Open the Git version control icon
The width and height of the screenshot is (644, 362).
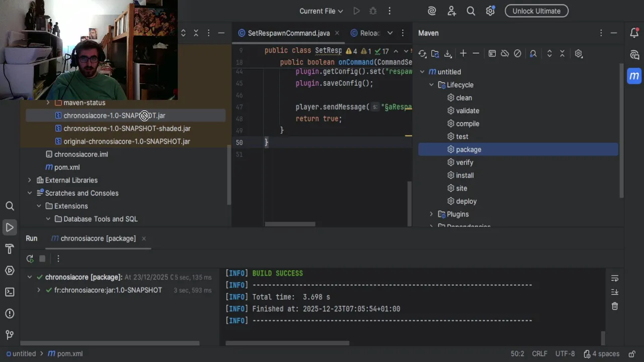[x=10, y=335]
